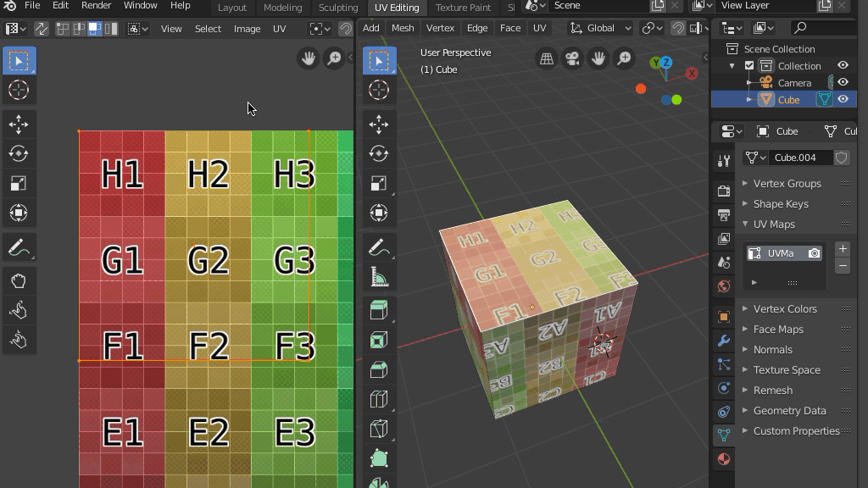Expand the Vertex Groups panel

(787, 183)
